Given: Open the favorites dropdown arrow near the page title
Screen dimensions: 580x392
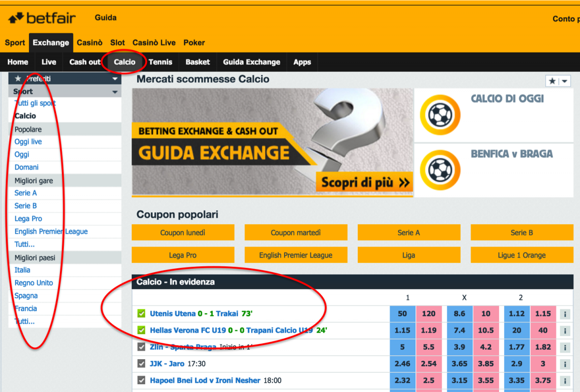Looking at the screenshot, I should pyautogui.click(x=564, y=81).
